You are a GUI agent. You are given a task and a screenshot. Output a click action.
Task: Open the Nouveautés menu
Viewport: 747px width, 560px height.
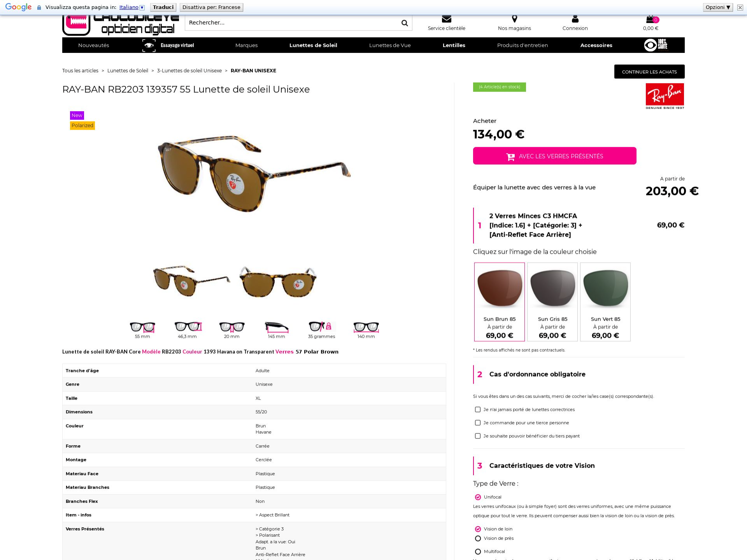point(94,45)
